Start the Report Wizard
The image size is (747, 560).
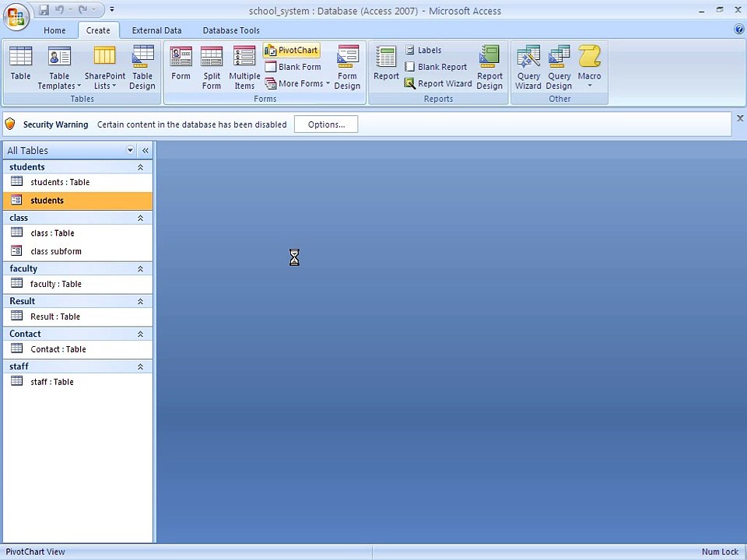click(438, 83)
